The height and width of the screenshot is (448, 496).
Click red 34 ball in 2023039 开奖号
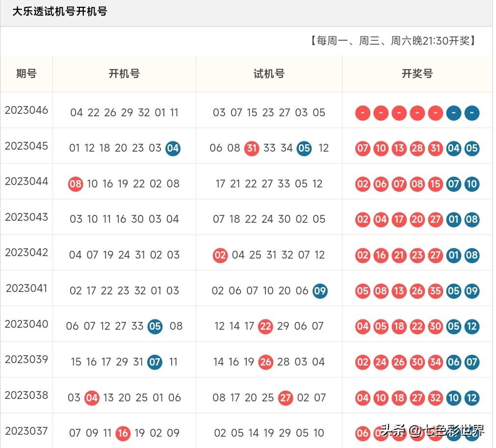coord(436,362)
